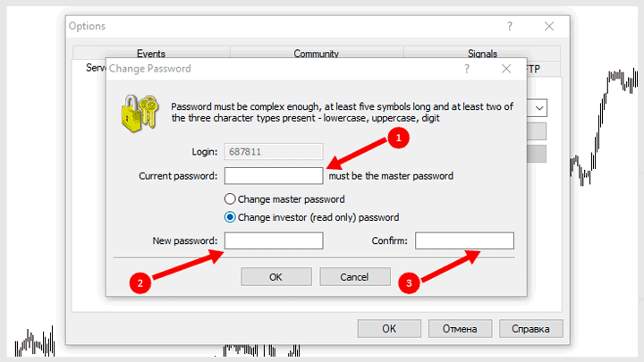Confirm password change with OK button
644x362 pixels.
(x=276, y=277)
